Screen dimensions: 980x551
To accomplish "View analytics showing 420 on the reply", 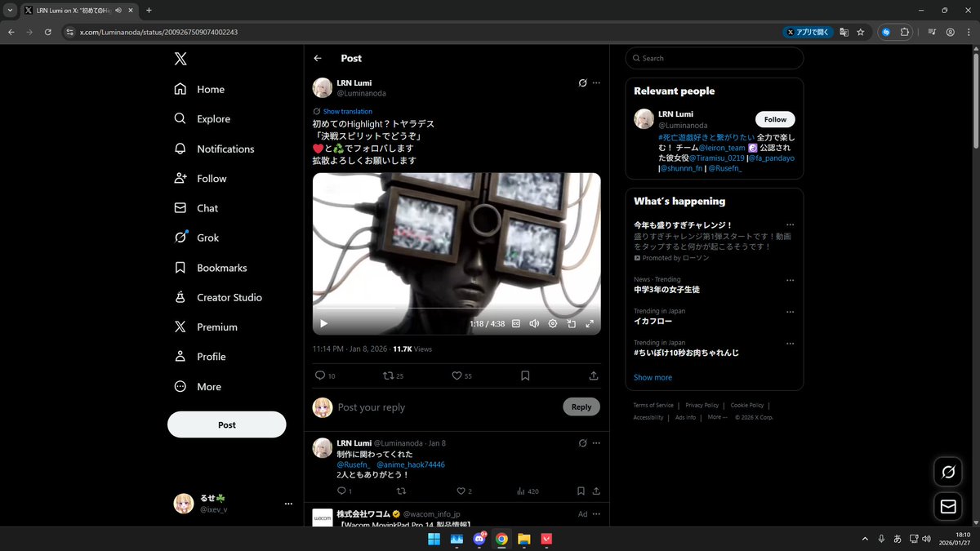I will point(524,491).
